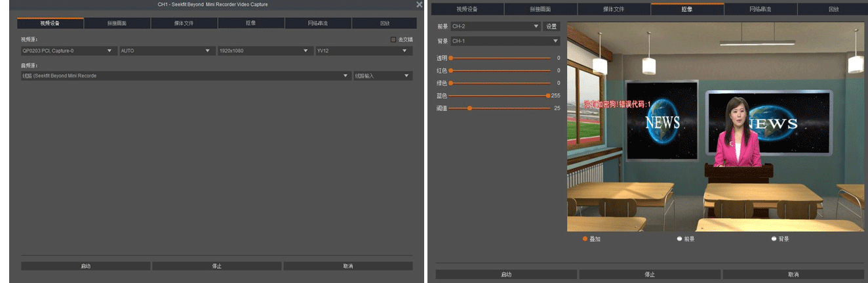Switch to 回放 tab in right panel
868x283 pixels.
(x=834, y=9)
